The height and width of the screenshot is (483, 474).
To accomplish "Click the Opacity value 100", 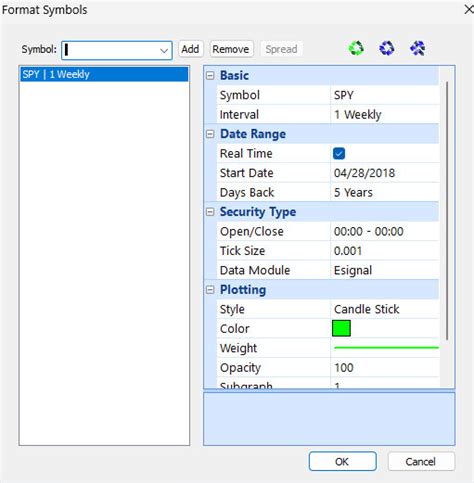I will [x=343, y=368].
